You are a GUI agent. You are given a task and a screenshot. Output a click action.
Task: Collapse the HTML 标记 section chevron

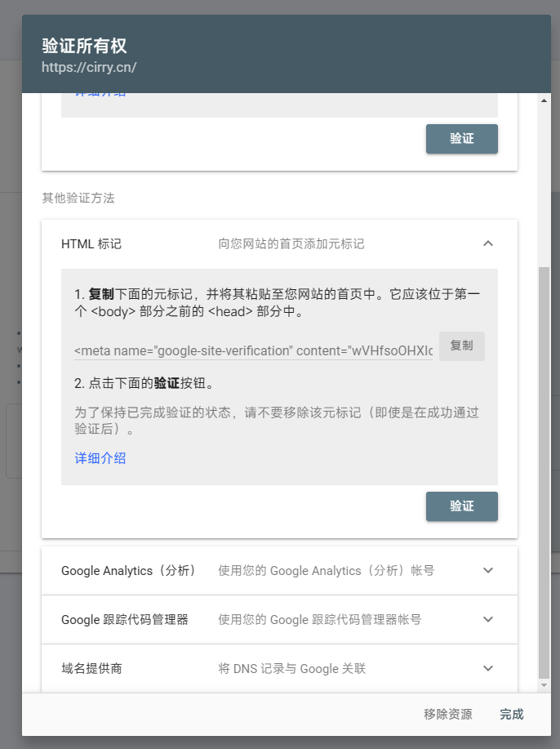[x=488, y=243]
